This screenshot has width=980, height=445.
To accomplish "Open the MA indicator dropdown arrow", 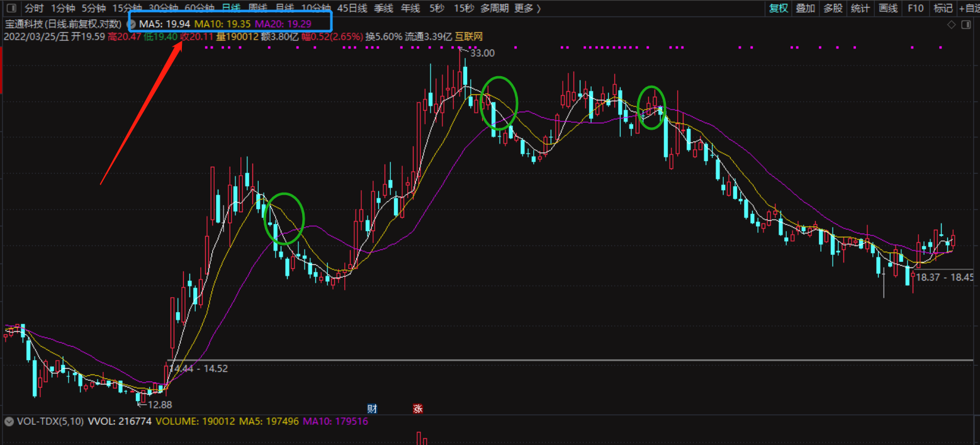I will tap(132, 23).
